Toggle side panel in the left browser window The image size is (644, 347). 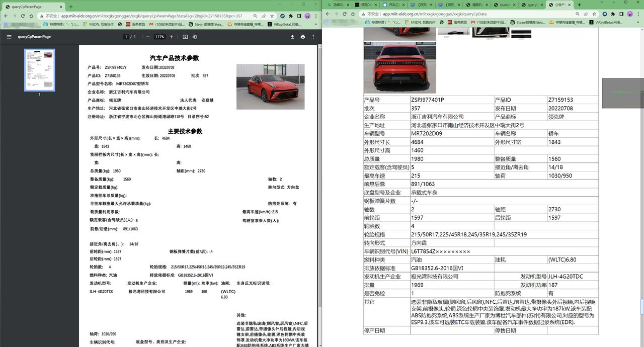[x=299, y=16]
